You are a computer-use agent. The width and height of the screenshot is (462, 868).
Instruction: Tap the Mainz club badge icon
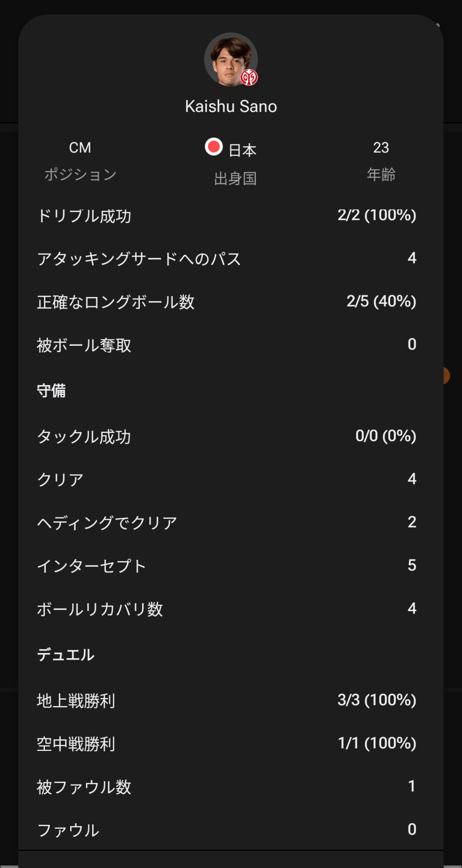(249, 78)
